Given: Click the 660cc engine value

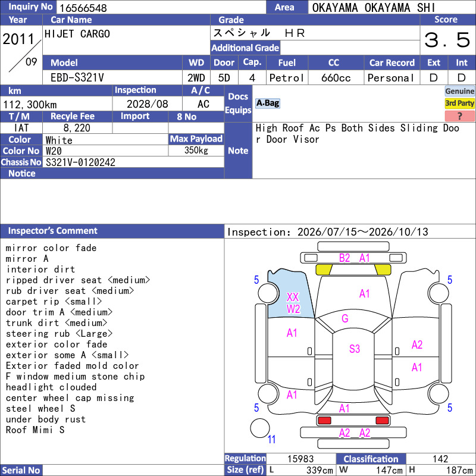Looking at the screenshot, I should [336, 78].
